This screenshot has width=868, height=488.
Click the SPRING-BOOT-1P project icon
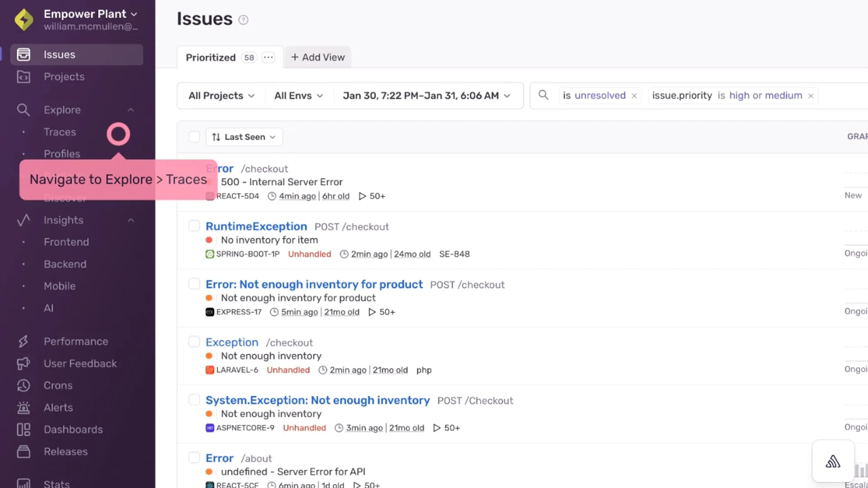pyautogui.click(x=210, y=254)
